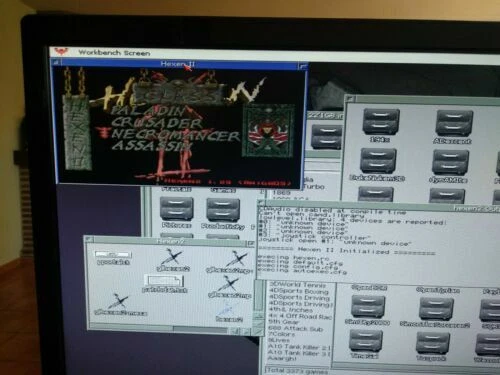
Task: Click the character portrait in Hexen II
Action: coord(269,130)
